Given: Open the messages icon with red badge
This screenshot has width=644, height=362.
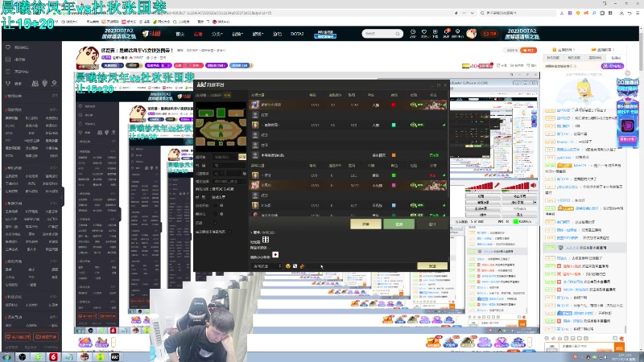Looking at the screenshot, I should [447, 32].
